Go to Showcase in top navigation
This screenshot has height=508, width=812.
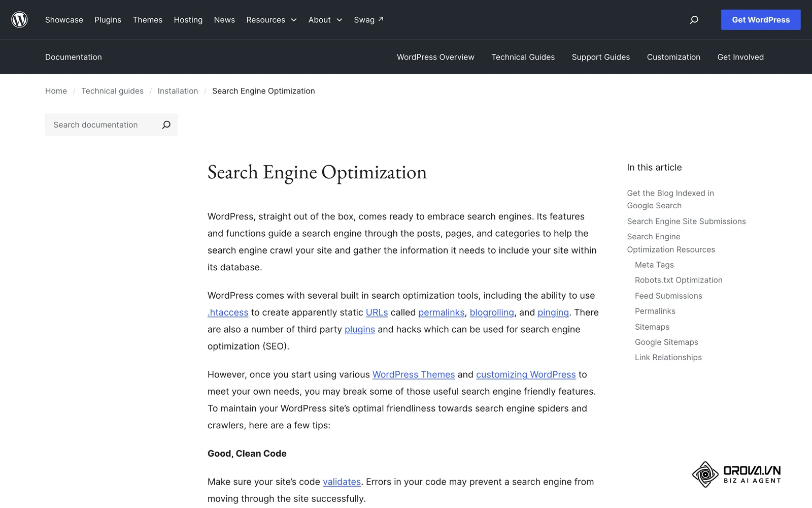(64, 20)
